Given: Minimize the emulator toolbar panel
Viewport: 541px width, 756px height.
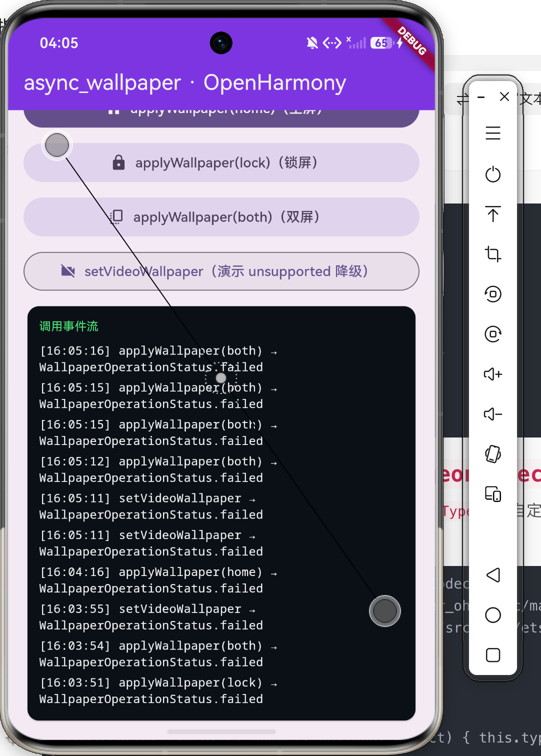Looking at the screenshot, I should (x=481, y=97).
